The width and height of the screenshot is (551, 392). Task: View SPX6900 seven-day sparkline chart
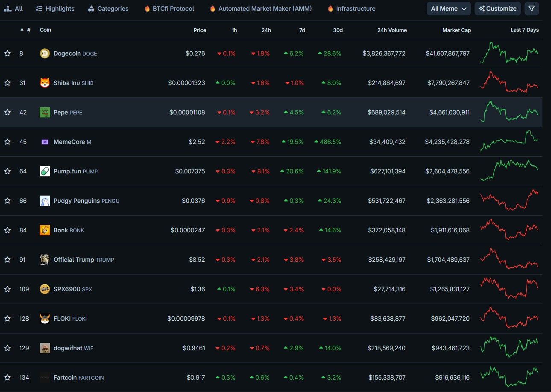pyautogui.click(x=509, y=289)
